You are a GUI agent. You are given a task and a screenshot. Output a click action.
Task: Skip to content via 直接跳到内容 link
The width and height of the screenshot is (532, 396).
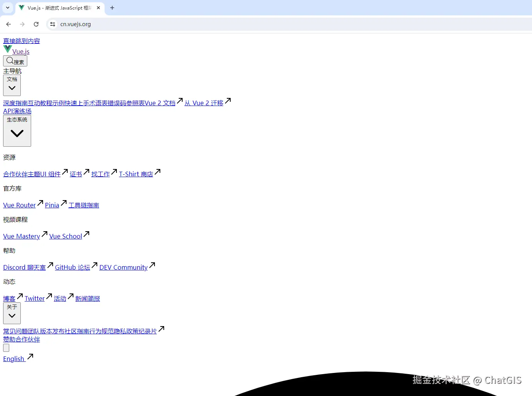[22, 41]
